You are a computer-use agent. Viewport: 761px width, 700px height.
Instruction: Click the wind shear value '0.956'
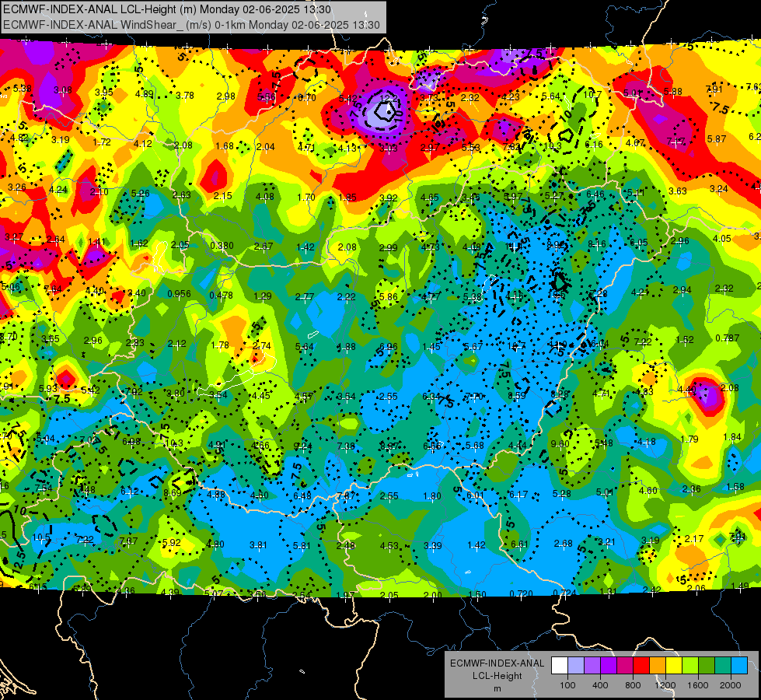179,293
